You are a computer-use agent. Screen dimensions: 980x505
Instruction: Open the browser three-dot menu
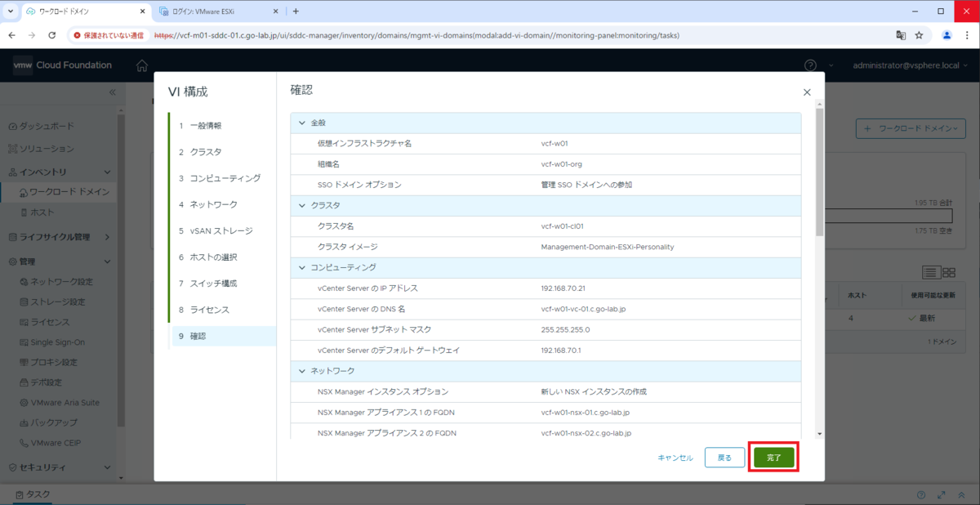967,35
